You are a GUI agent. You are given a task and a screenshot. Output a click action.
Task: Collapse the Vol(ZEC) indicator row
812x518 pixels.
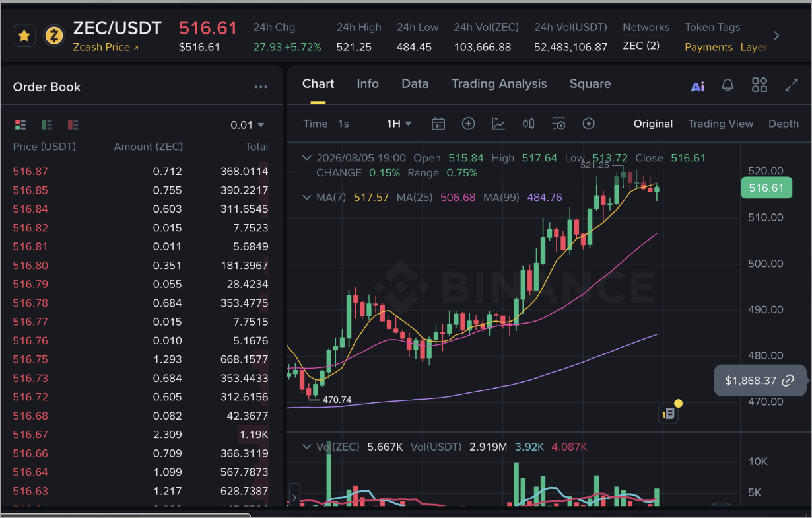[x=306, y=447]
